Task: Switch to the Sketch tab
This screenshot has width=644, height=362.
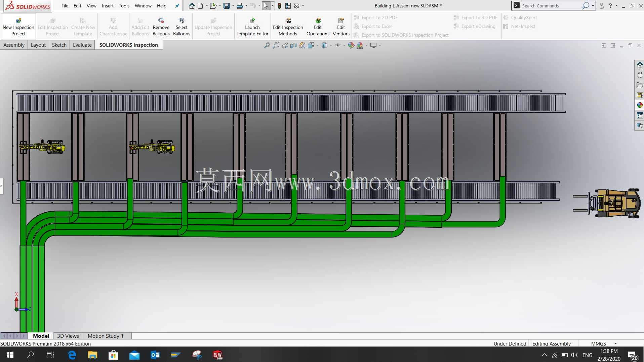Action: click(59, 45)
